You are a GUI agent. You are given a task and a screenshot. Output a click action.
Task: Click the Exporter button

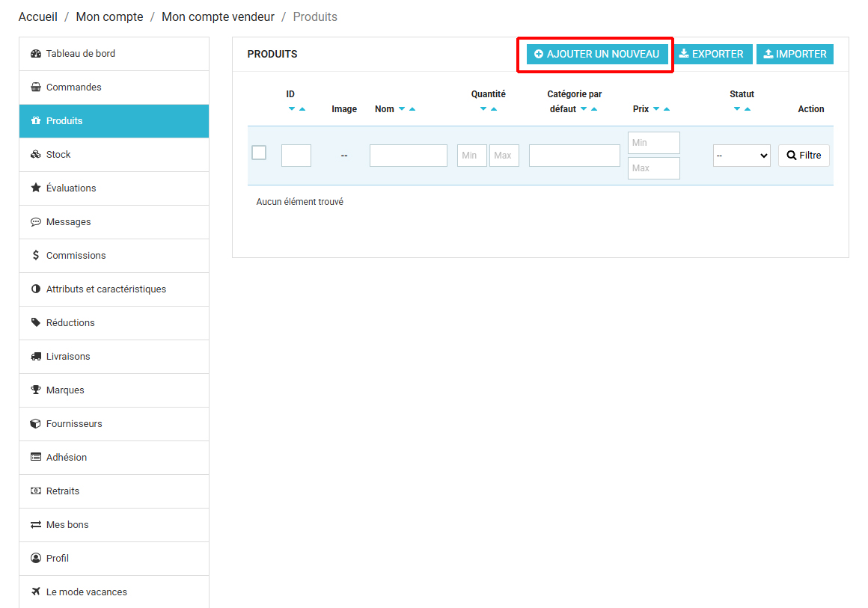[x=711, y=54]
